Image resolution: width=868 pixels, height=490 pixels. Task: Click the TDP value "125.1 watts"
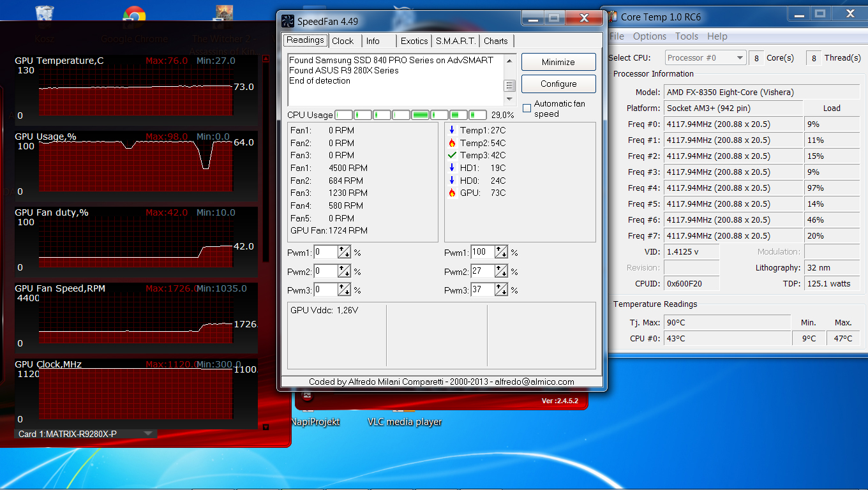(x=832, y=283)
